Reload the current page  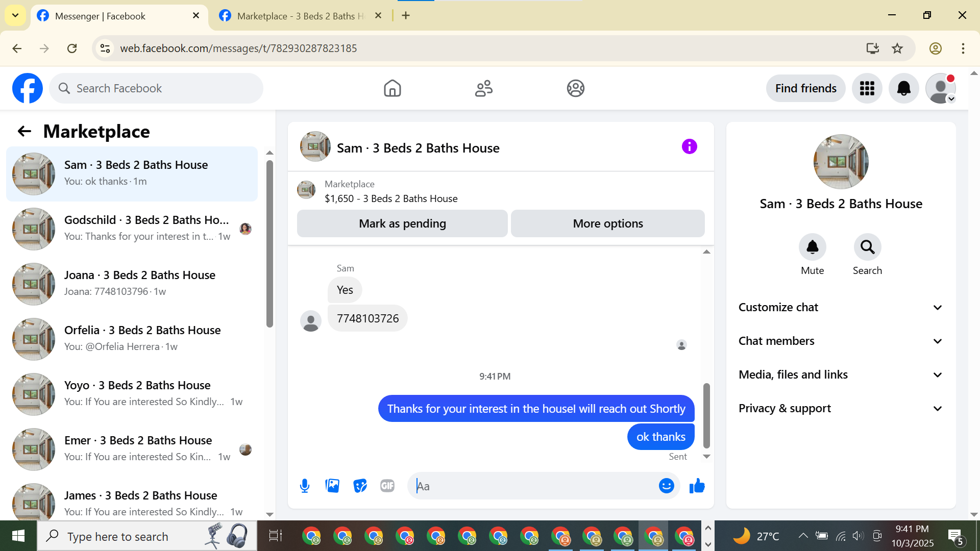click(72, 48)
